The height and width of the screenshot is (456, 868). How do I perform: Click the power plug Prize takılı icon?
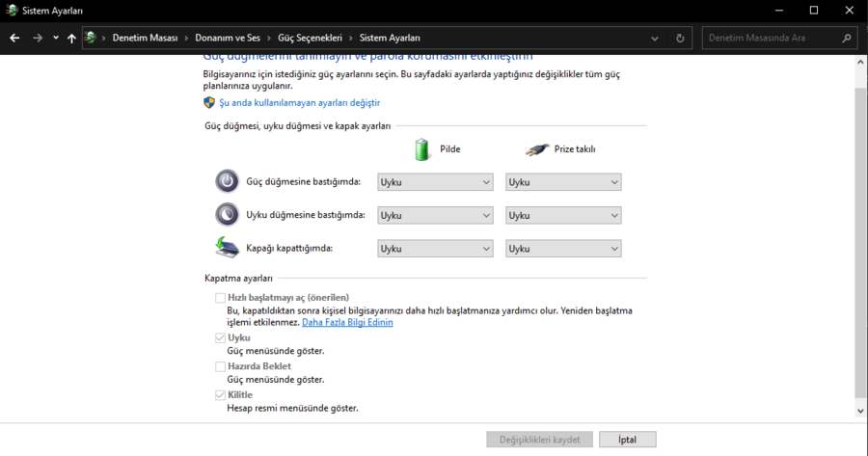click(537, 149)
